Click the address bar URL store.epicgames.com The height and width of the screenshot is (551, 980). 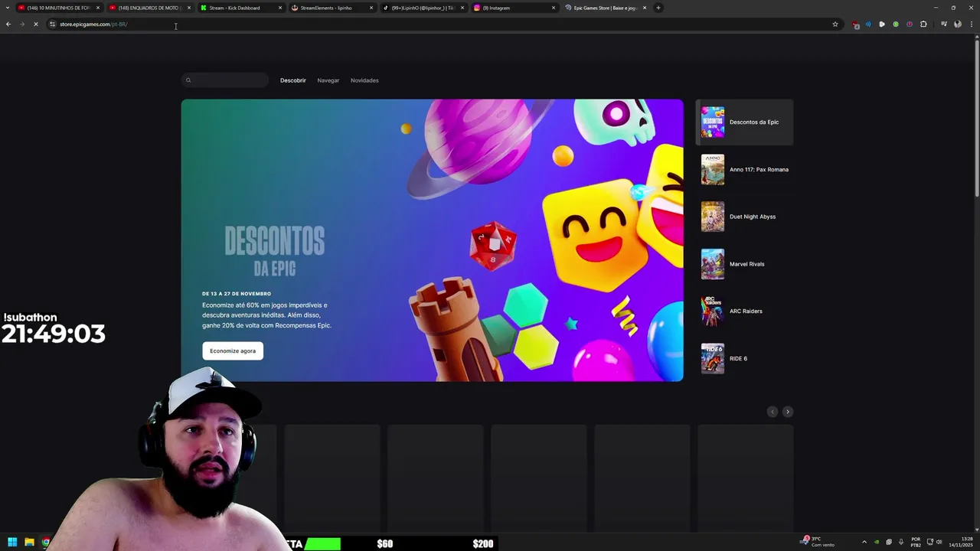[93, 24]
